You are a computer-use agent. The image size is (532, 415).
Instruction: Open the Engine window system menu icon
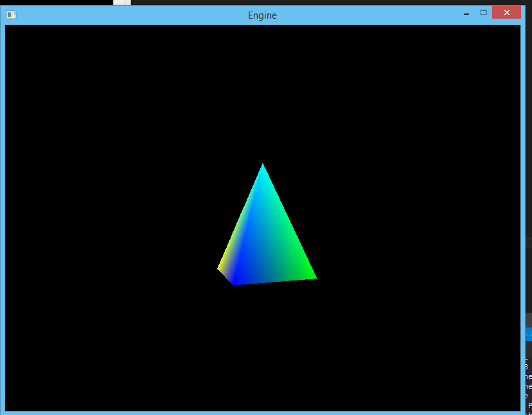pos(11,15)
